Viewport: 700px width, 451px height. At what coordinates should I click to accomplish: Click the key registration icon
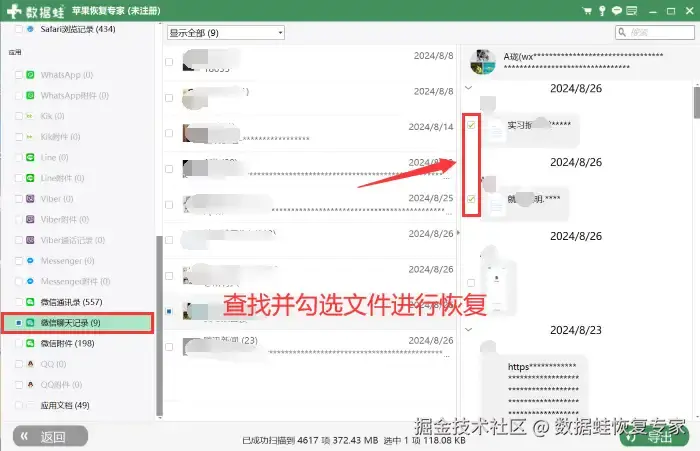click(602, 11)
